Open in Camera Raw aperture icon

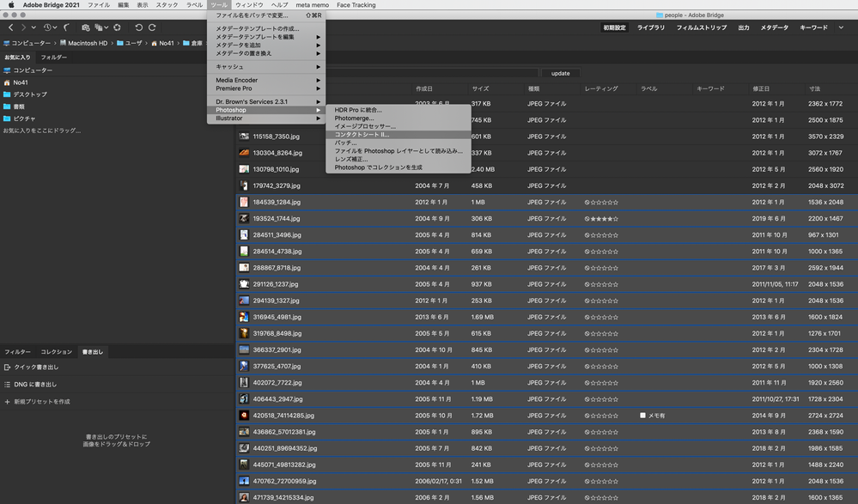pyautogui.click(x=117, y=27)
